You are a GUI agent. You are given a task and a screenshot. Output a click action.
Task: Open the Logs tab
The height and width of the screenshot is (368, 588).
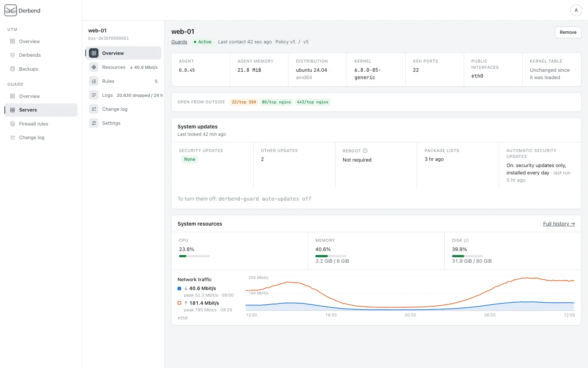[123, 95]
